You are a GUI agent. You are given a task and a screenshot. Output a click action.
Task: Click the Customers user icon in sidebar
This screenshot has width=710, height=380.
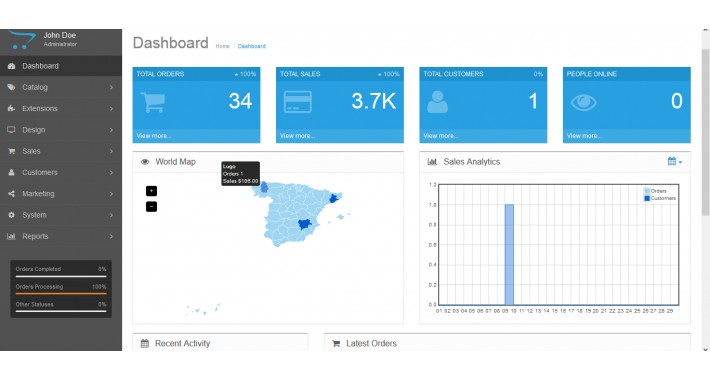11,173
